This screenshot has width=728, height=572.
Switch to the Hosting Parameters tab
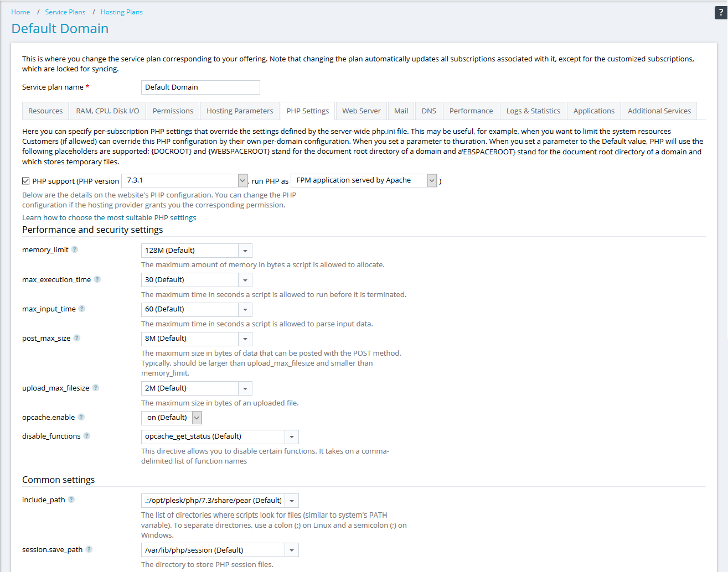[x=240, y=111]
